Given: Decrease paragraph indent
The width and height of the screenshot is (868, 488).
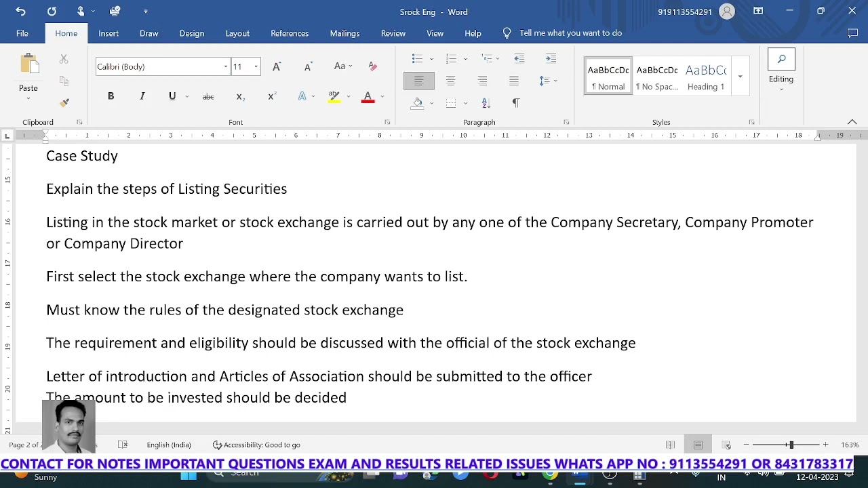Looking at the screenshot, I should [519, 59].
